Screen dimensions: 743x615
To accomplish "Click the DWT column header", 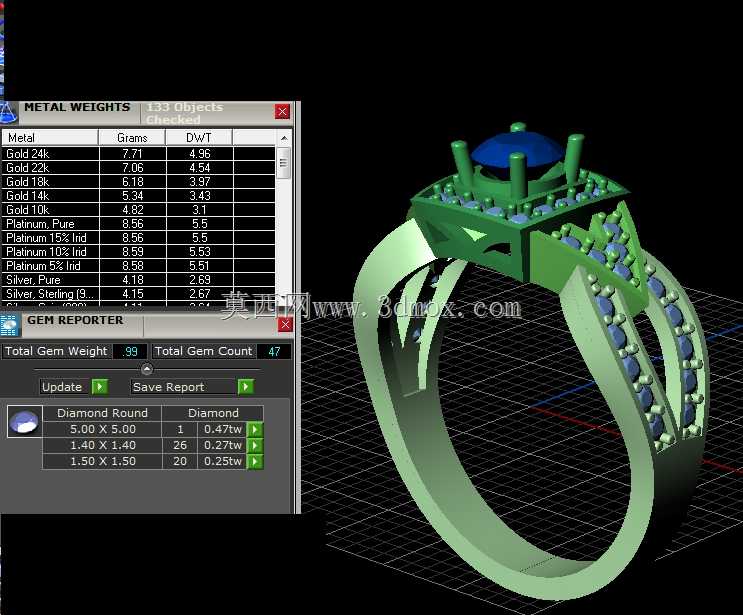I will tap(199, 138).
